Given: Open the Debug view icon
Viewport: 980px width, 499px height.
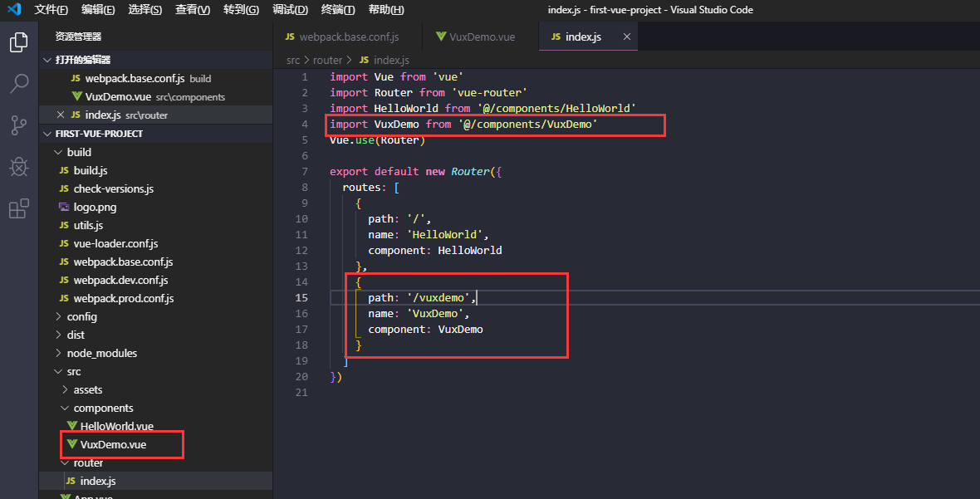Looking at the screenshot, I should (x=18, y=167).
